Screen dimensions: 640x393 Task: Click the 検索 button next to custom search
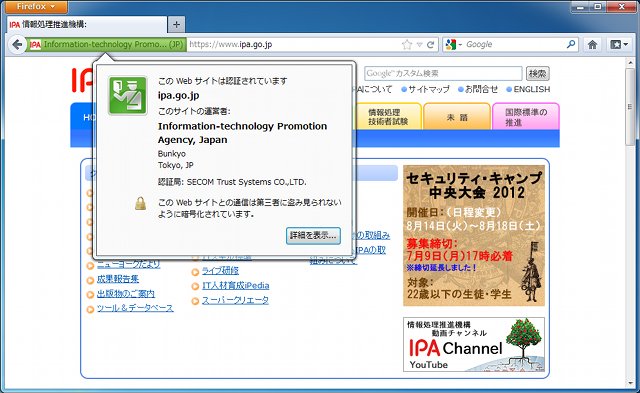(537, 73)
